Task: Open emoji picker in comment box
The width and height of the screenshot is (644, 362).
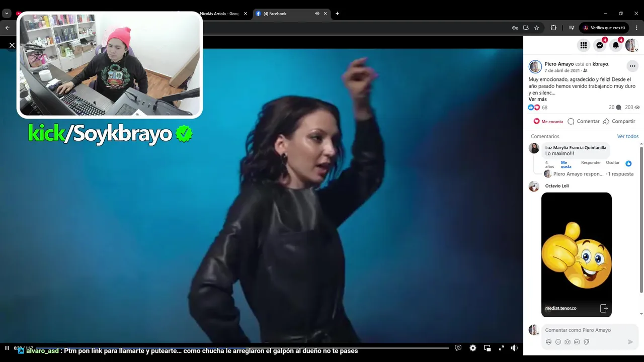Action: 558,342
